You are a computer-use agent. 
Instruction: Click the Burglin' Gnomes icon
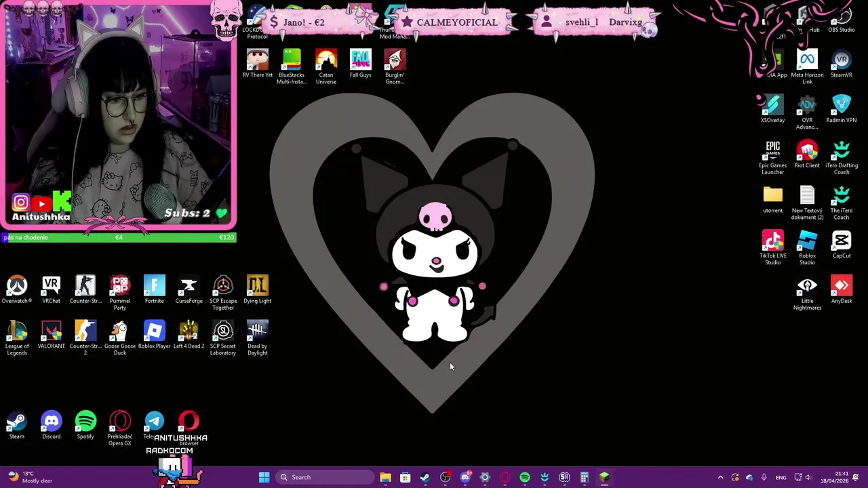(395, 67)
